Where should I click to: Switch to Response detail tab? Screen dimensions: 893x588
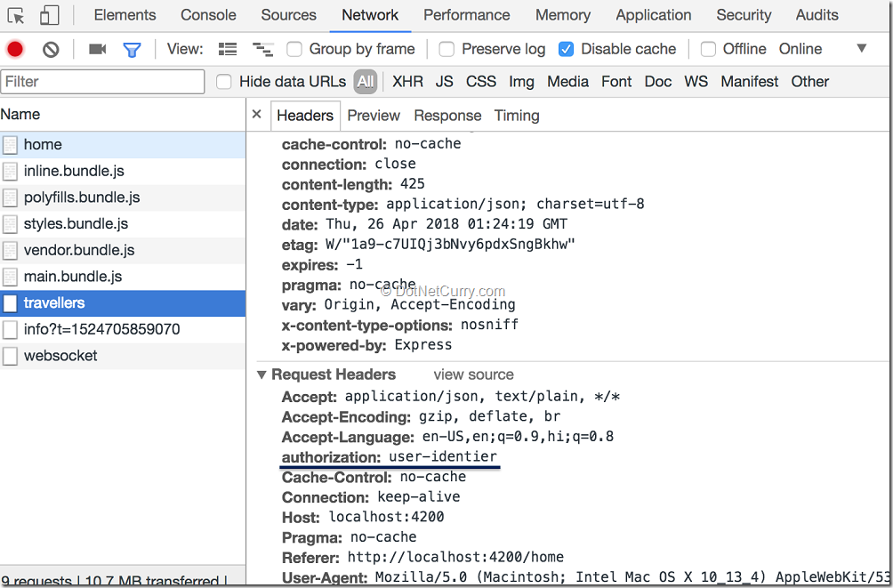(447, 116)
